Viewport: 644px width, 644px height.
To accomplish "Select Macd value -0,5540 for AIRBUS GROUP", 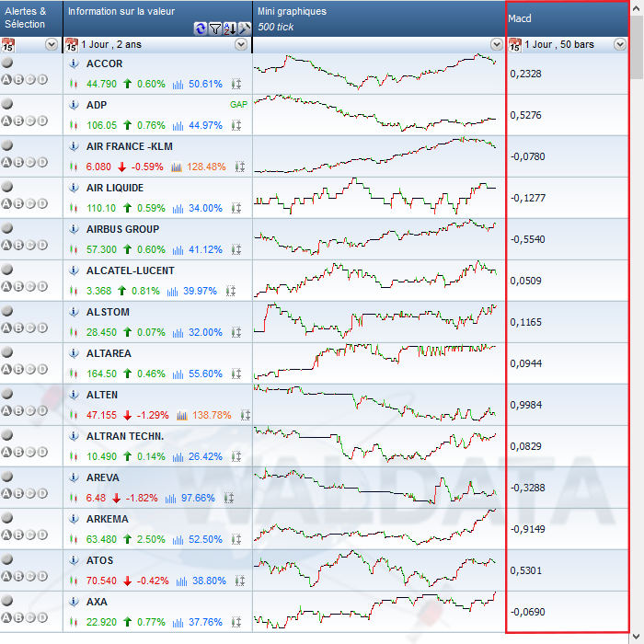I will pyautogui.click(x=527, y=239).
